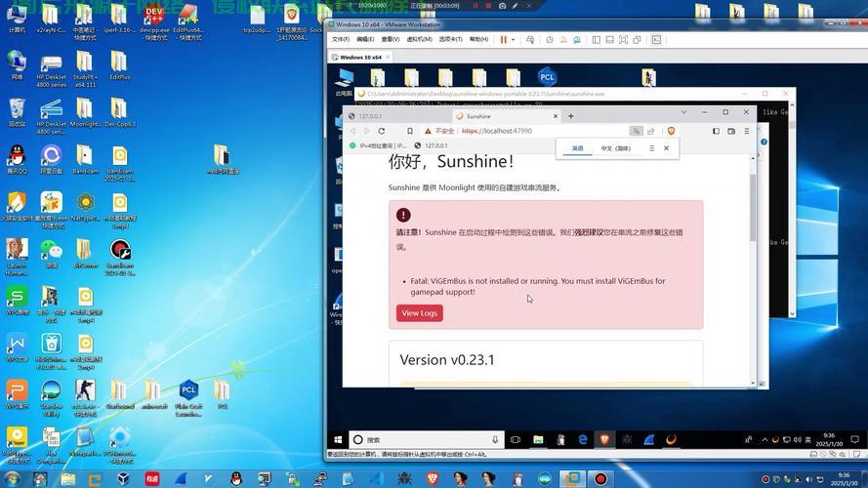Screen dimensions: 868x488
Task: Toggle the VMware library sidebar view icon
Action: (597, 40)
